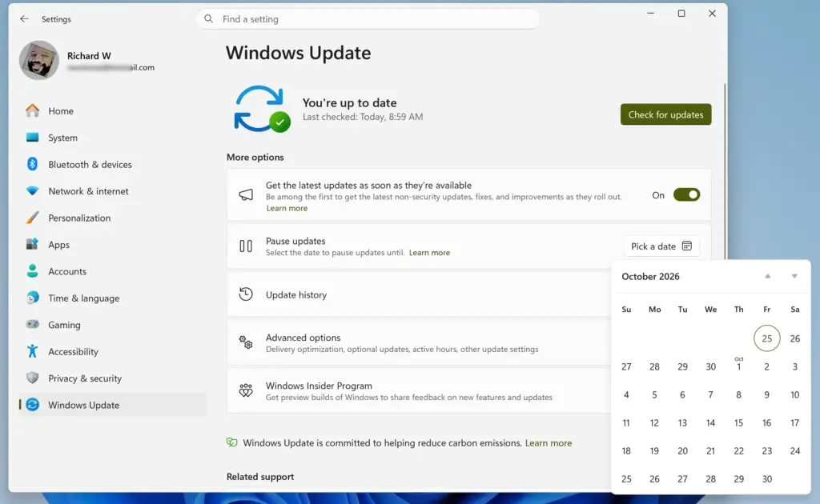Screen dimensions: 820x504
Task: Click the back arrow next to Settings
Action: [24, 19]
